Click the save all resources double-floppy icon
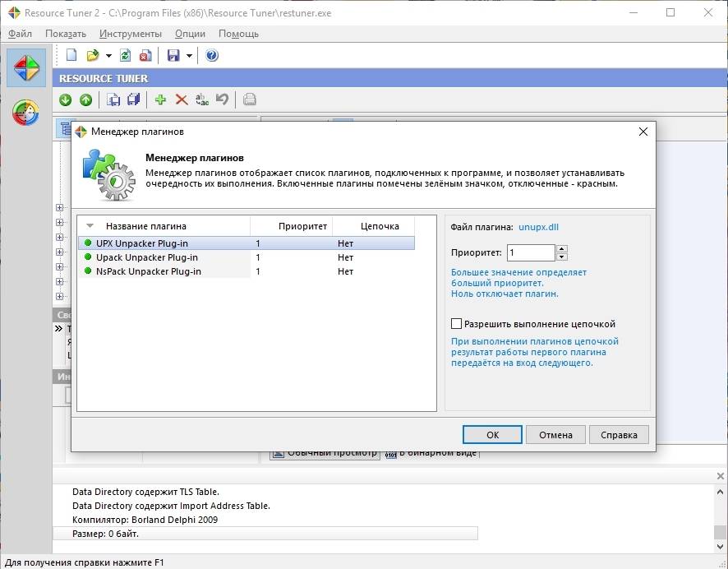Viewport: 728px width, 569px height. (x=134, y=99)
